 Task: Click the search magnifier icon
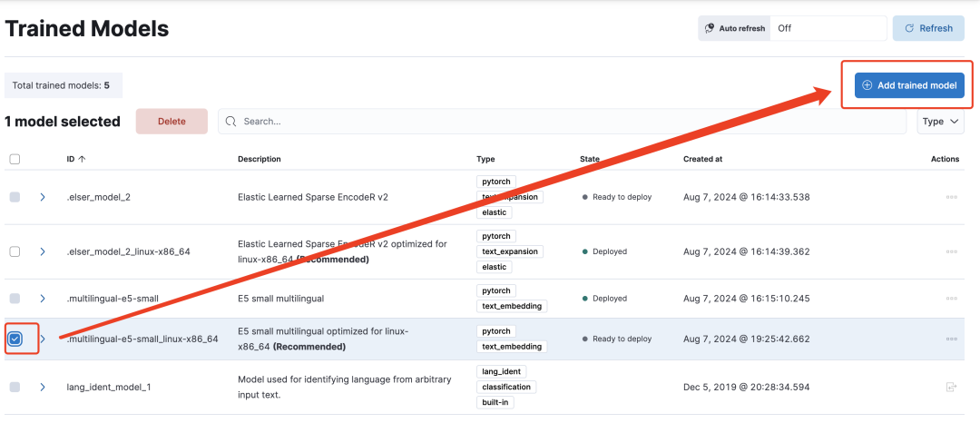point(231,122)
